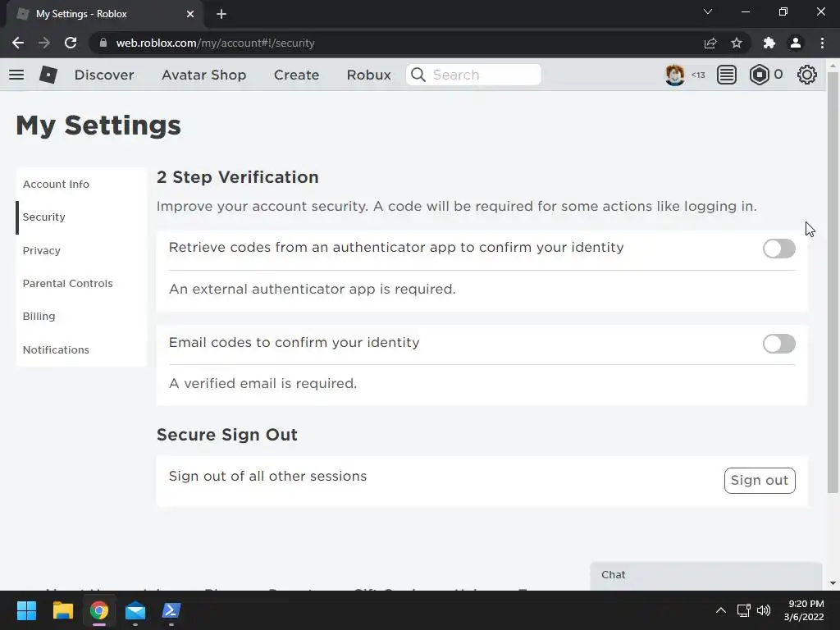Show hidden system tray icons
This screenshot has height=630, width=840.
coord(721,610)
